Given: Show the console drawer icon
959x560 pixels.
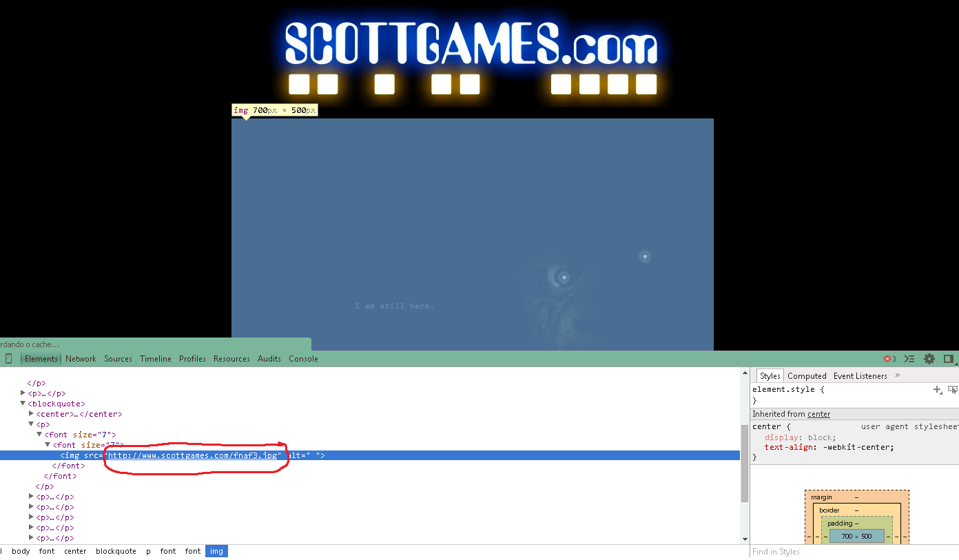Looking at the screenshot, I should click(909, 359).
